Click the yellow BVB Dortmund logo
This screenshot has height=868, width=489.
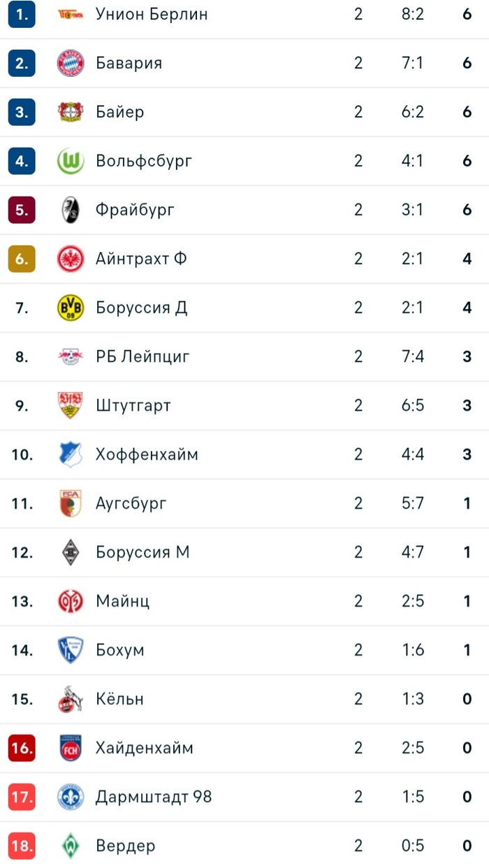coord(70,308)
